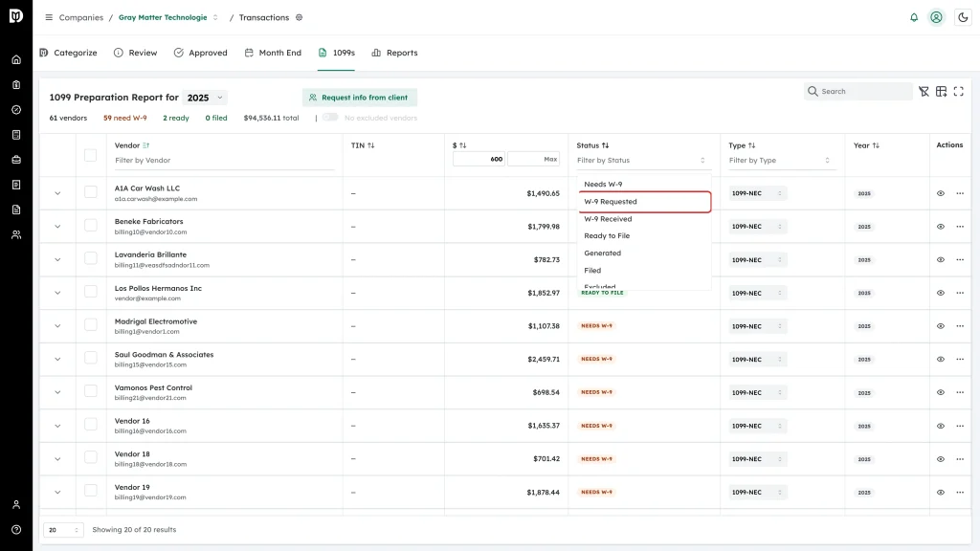This screenshot has width=980, height=551.
Task: Open the Approved tab
Action: tap(201, 53)
